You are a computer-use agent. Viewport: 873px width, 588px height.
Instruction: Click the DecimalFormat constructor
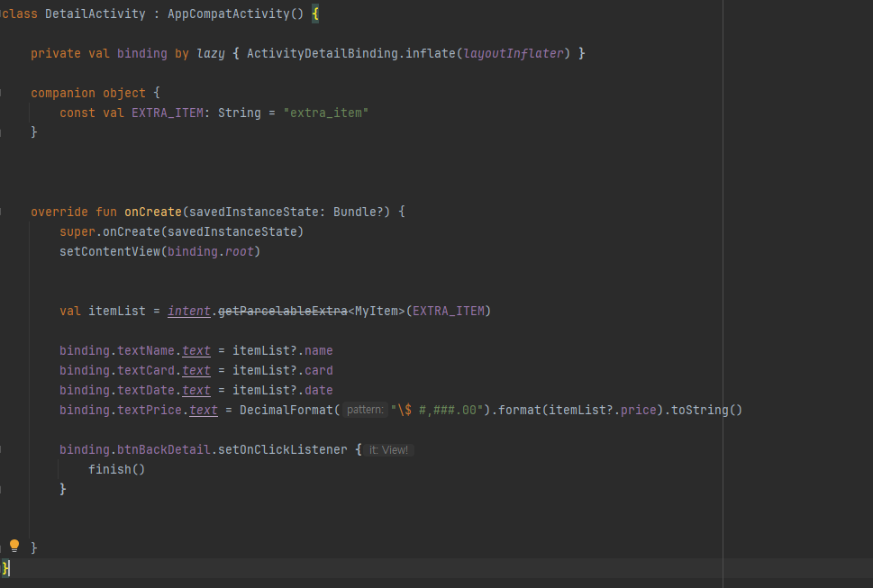[286, 410]
